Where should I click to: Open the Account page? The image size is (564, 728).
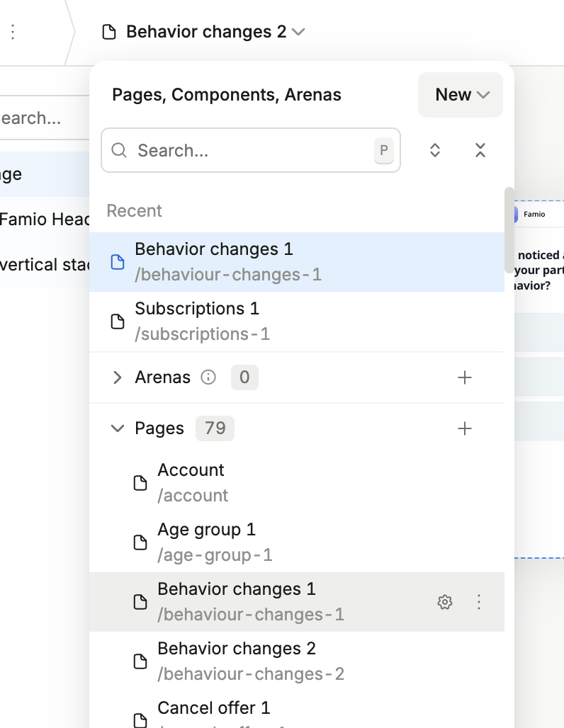[191, 482]
